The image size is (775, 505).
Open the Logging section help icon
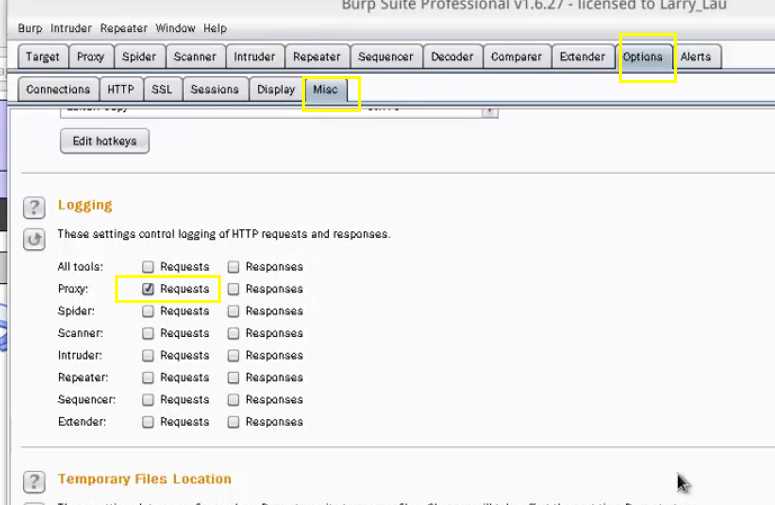pos(34,208)
